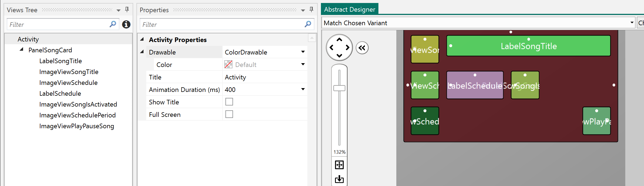The image size is (644, 186).
Task: Select ImageViewSongTitle tree item
Action: 69,72
